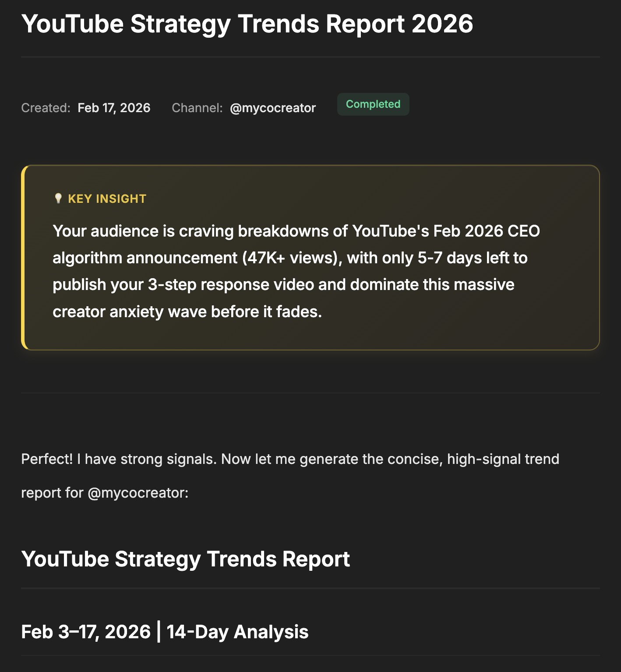Click the main page title ending in 2026
The image size is (621, 672).
click(x=247, y=24)
